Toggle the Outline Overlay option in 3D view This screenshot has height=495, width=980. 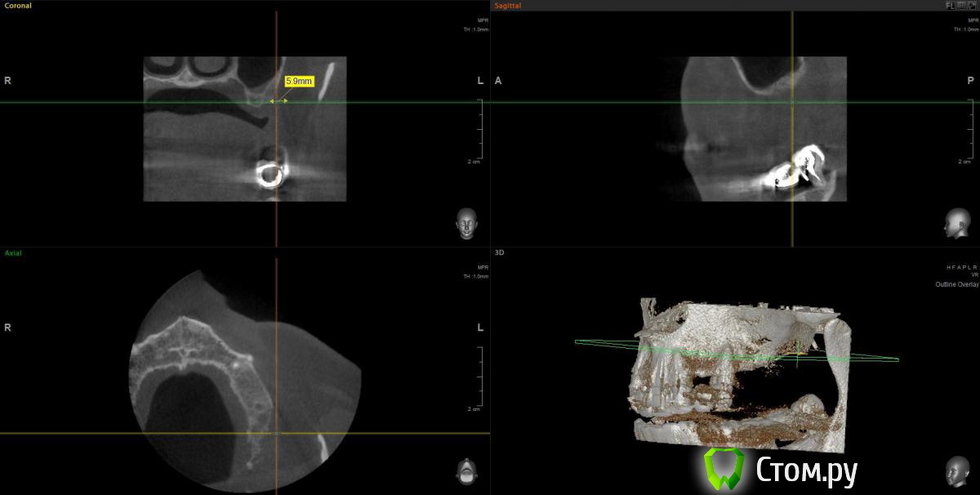tap(956, 284)
